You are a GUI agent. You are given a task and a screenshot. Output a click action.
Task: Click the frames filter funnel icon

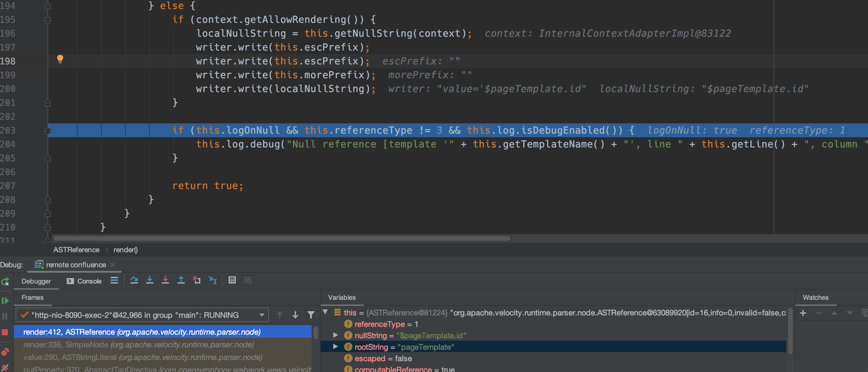point(311,315)
